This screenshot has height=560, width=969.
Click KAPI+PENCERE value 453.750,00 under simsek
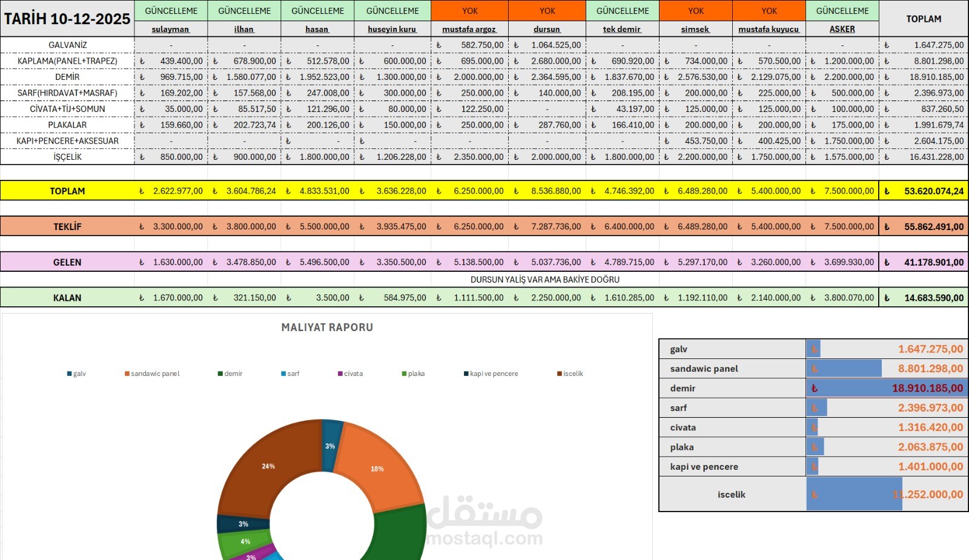(696, 140)
